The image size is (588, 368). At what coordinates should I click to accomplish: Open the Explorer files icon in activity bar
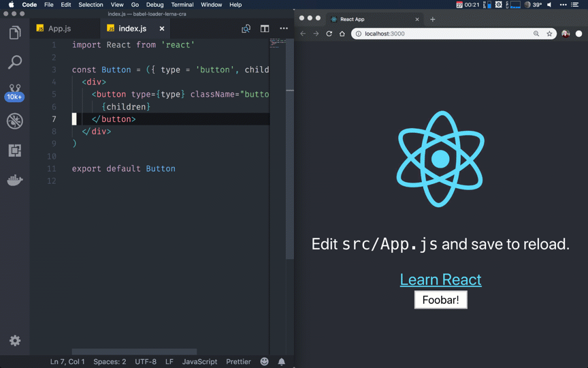pos(14,33)
